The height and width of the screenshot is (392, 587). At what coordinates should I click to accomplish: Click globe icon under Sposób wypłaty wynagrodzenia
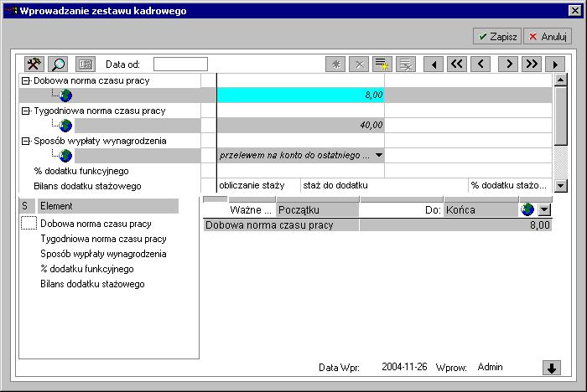point(65,155)
